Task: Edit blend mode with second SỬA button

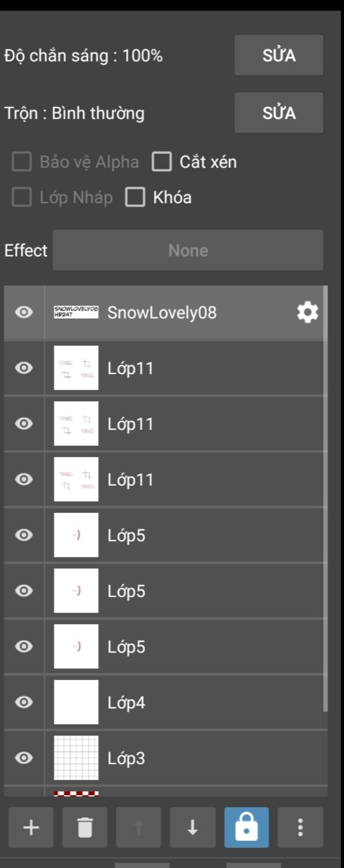Action: (x=279, y=112)
